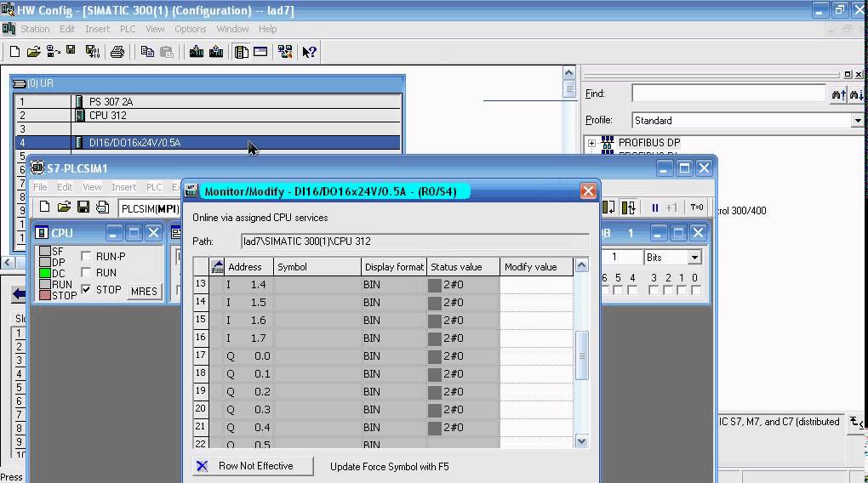This screenshot has width=868, height=483.
Task: Click the Monitor/Modify table scrollbar thumb
Action: point(581,355)
